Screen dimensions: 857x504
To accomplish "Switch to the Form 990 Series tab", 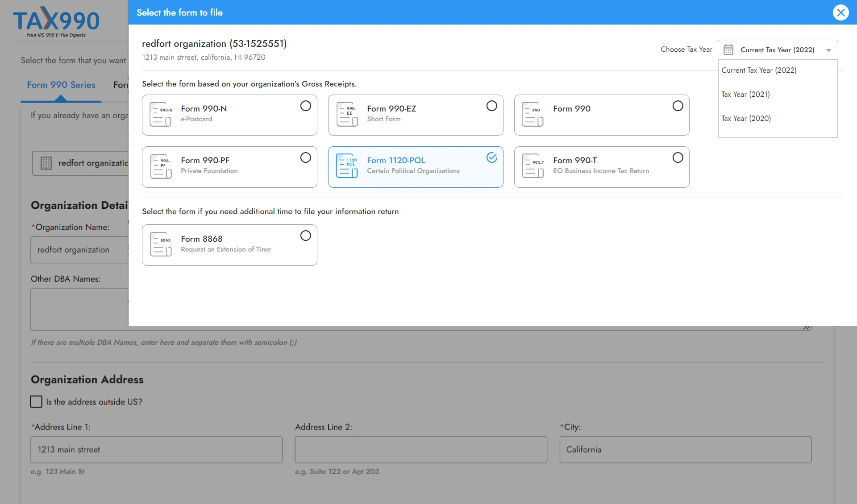I will click(61, 85).
